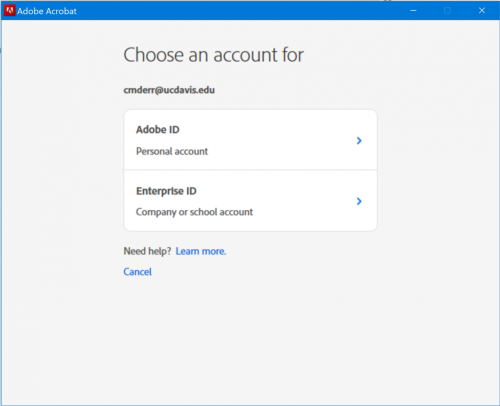Choose the Adobe ID personal account option

pos(250,140)
